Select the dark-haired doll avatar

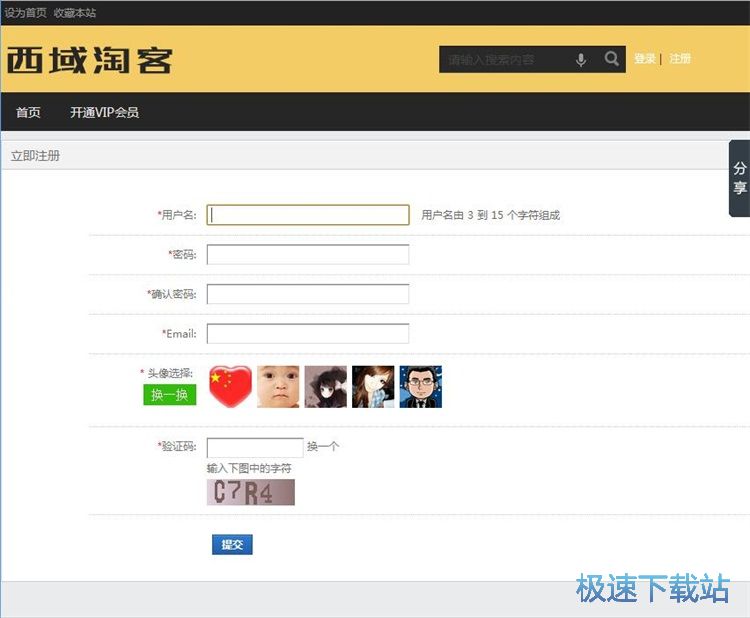tap(326, 387)
